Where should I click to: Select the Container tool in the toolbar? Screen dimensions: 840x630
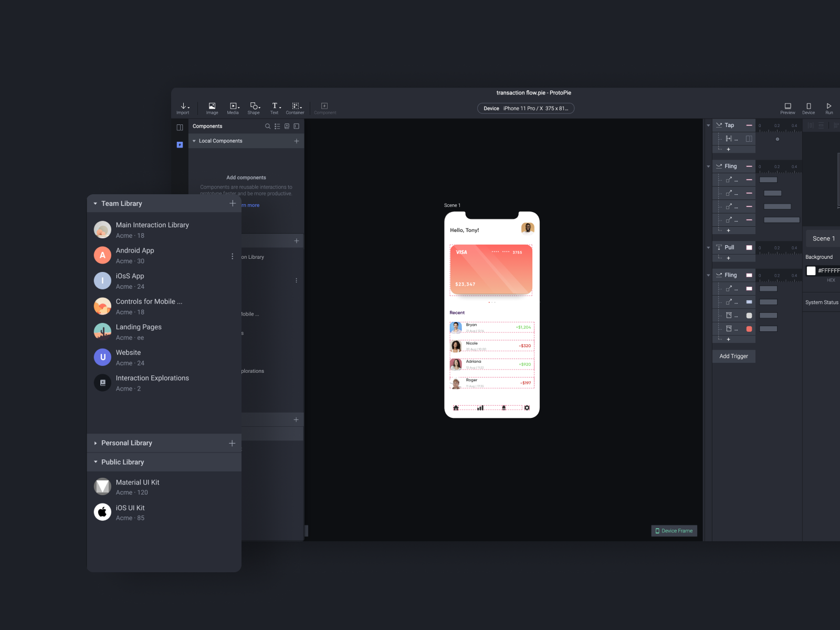[x=295, y=108]
